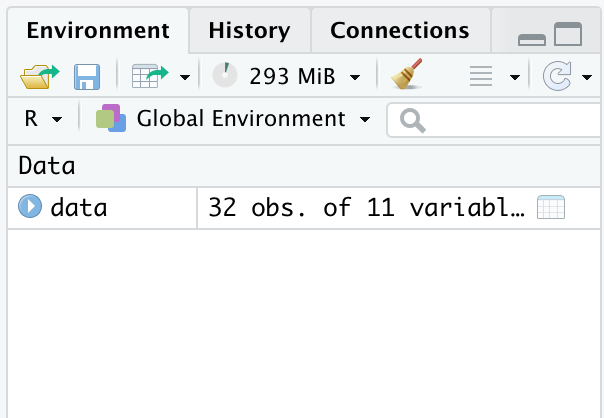
Task: Click the list view lines icon
Action: pyautogui.click(x=481, y=76)
